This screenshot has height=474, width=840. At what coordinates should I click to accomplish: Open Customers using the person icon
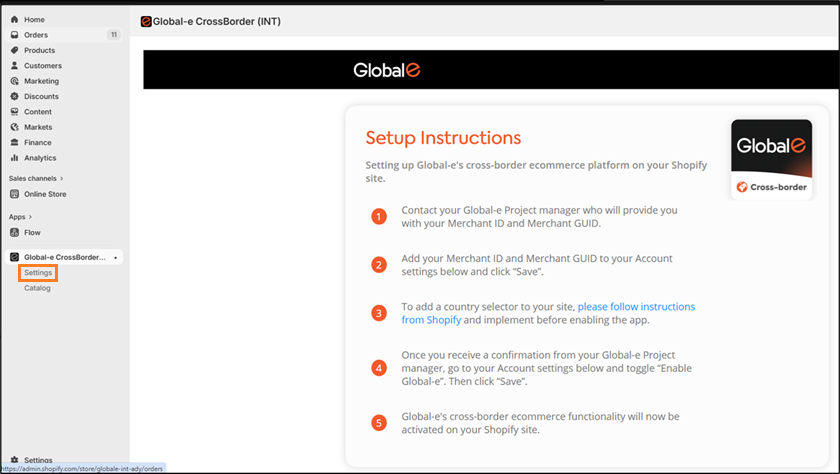(14, 66)
